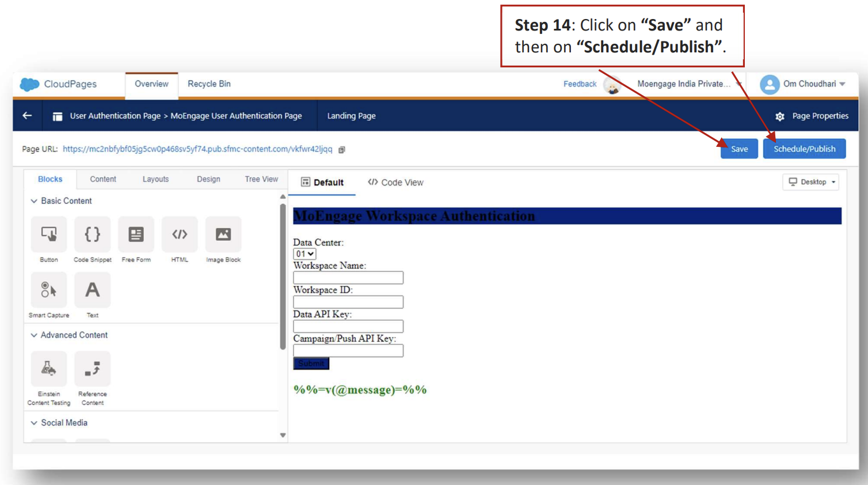Select the Default editor tab
Viewport: 868px width, 485px height.
coord(322,183)
